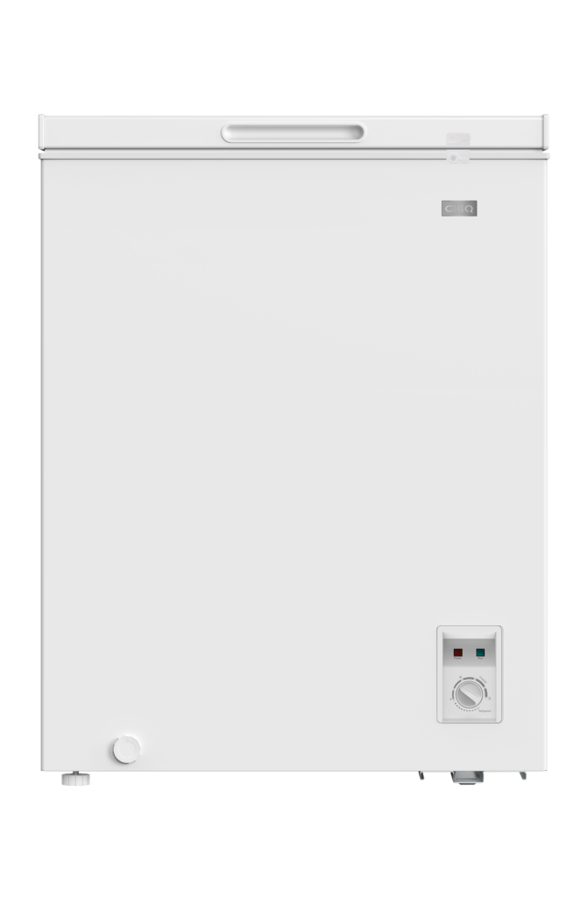Click the gray bracket under control panel

[466, 777]
